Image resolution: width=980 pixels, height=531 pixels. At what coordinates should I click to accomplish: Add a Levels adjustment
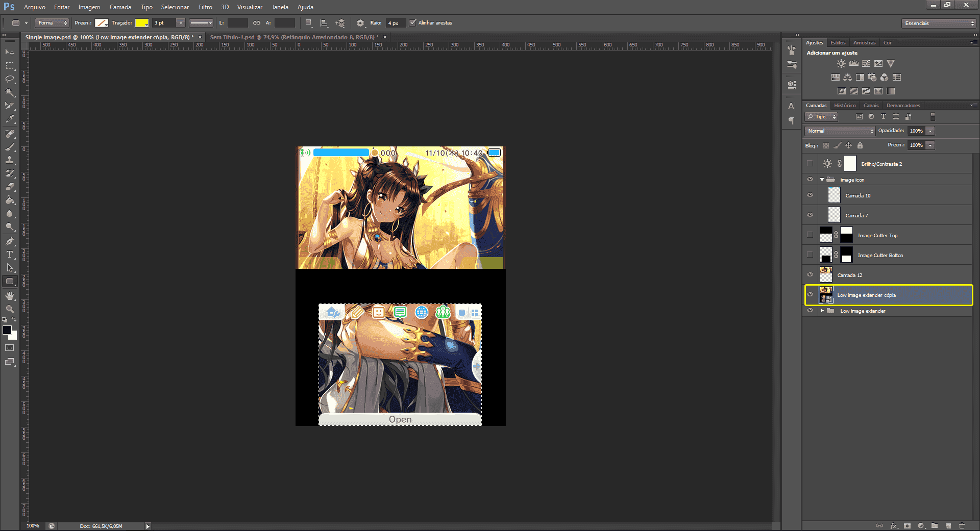coord(854,64)
